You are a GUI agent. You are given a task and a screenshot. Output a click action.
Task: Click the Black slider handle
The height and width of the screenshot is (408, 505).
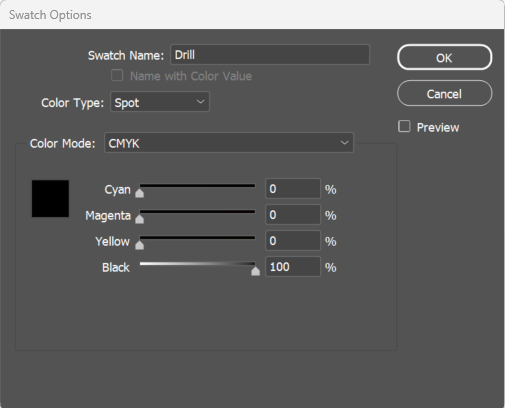point(255,271)
